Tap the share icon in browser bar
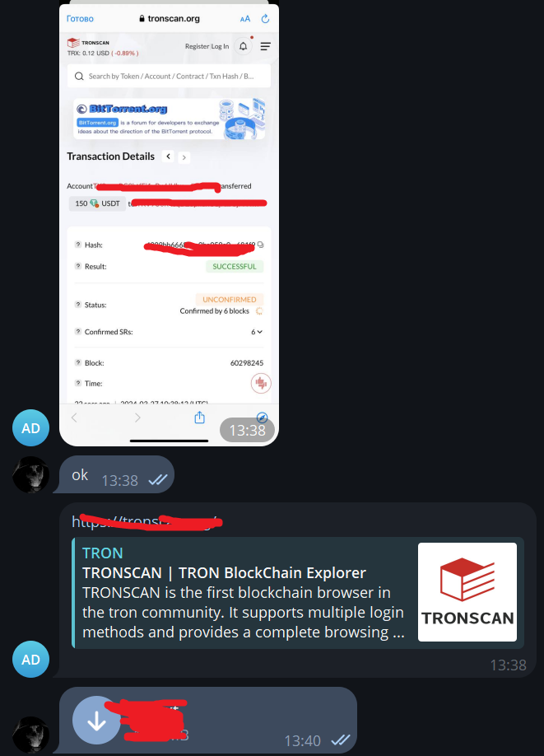Screen dimensions: 544x756 [199, 418]
